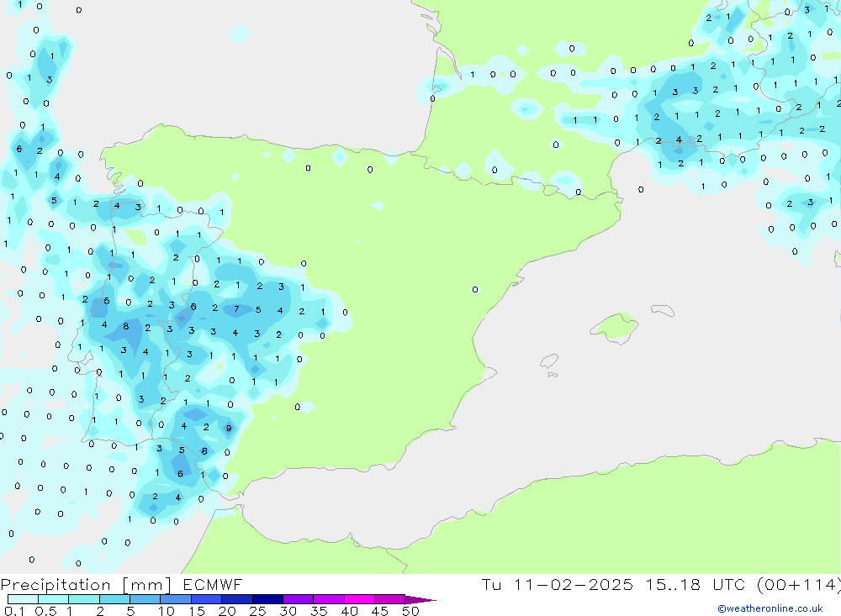Pick the 1–2 mm legend color box

tap(84, 599)
